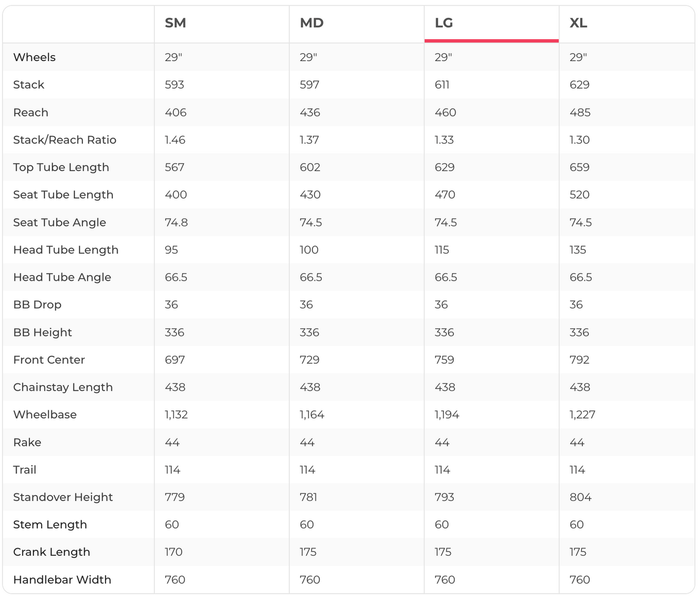Click the Head Tube Length label
This screenshot has width=700, height=600.
tap(66, 250)
